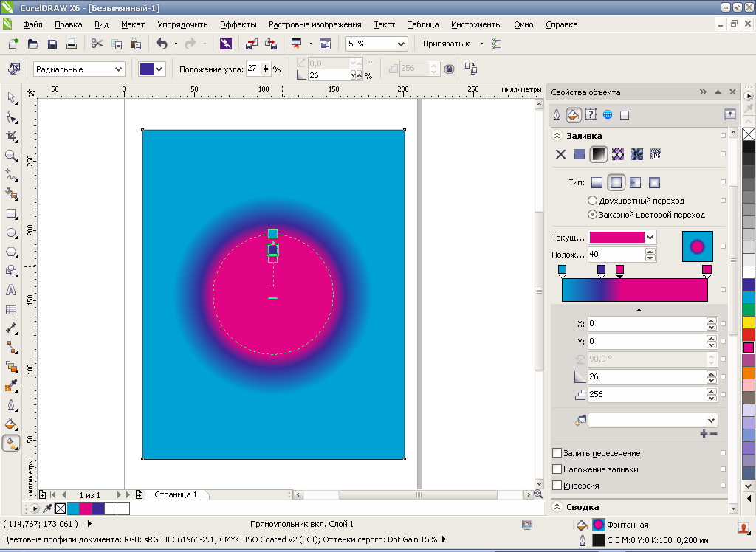
Task: Enable the Залить пересечение checkbox
Action: (557, 453)
